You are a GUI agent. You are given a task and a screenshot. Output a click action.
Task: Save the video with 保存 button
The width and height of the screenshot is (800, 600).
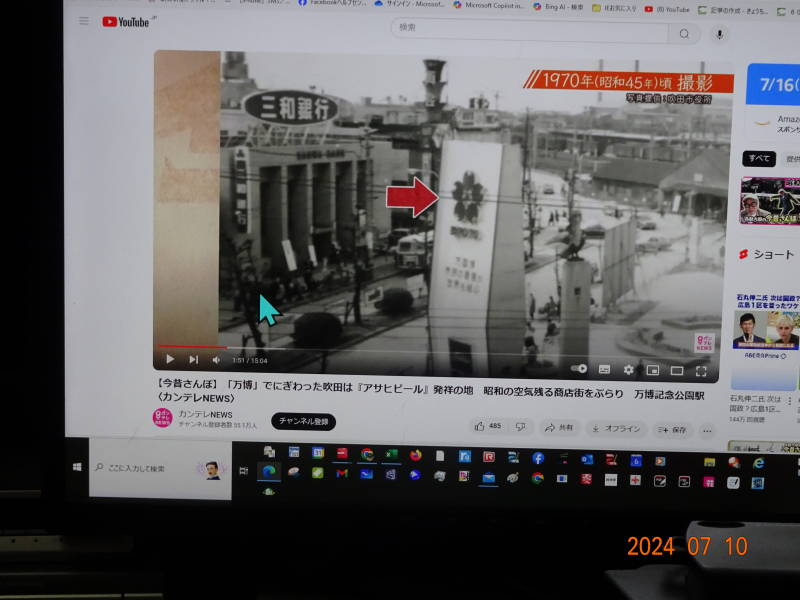[672, 430]
